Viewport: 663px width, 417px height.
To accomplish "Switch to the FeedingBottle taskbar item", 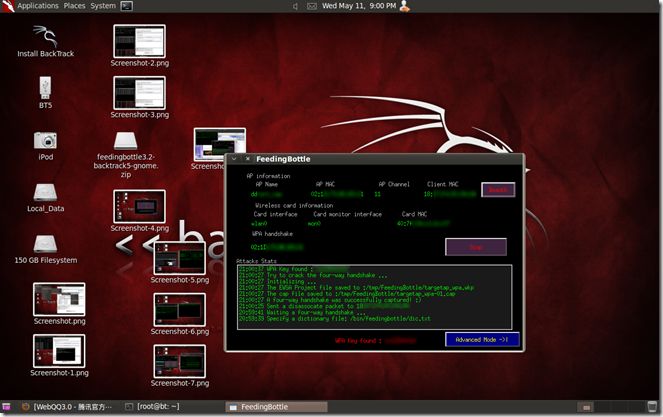I will click(x=277, y=407).
